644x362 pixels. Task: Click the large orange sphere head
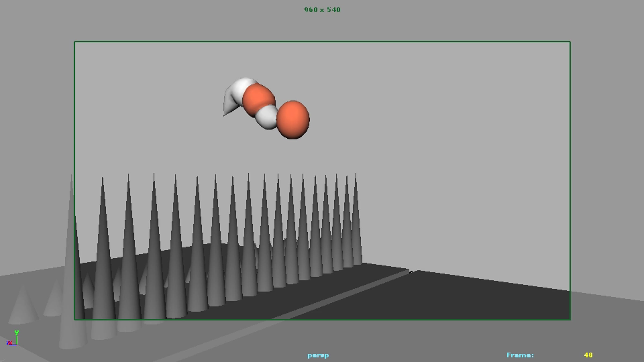coord(293,120)
